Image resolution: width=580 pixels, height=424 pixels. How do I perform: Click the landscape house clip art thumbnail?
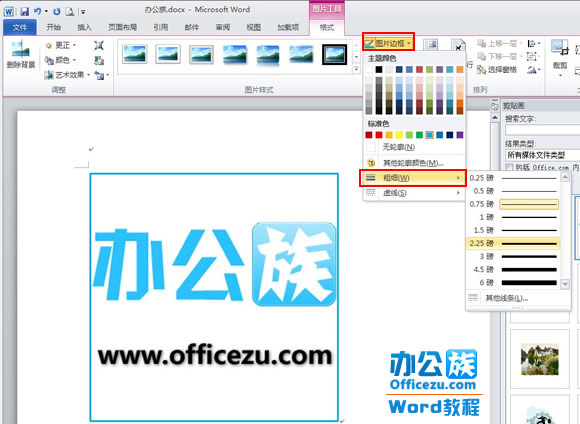[x=540, y=359]
